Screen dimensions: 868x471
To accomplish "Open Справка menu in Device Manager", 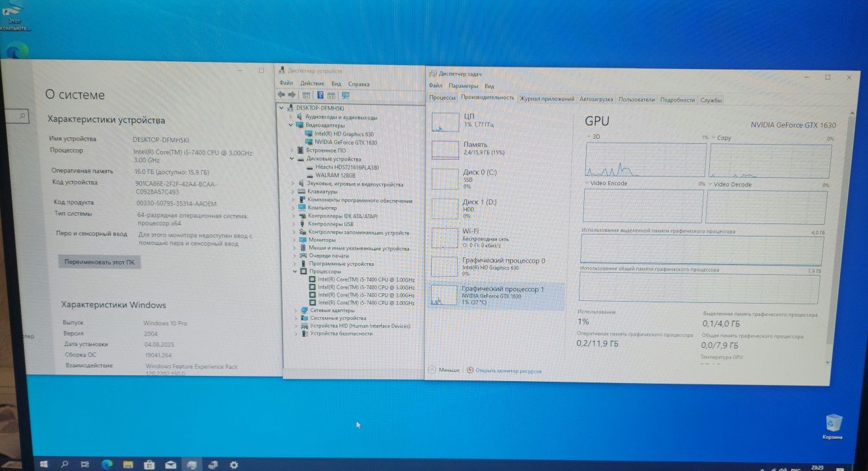I will pos(359,84).
